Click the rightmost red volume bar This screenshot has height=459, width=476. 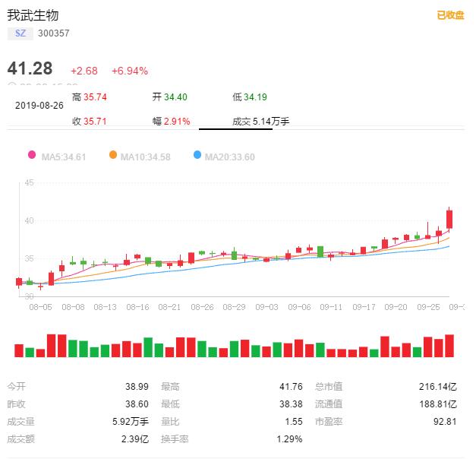(x=449, y=346)
